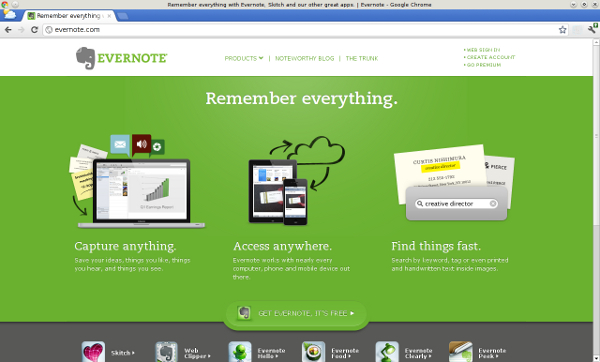The height and width of the screenshot is (362, 600).
Task: Click the Evernote Food sushi icon
Action: (313, 352)
